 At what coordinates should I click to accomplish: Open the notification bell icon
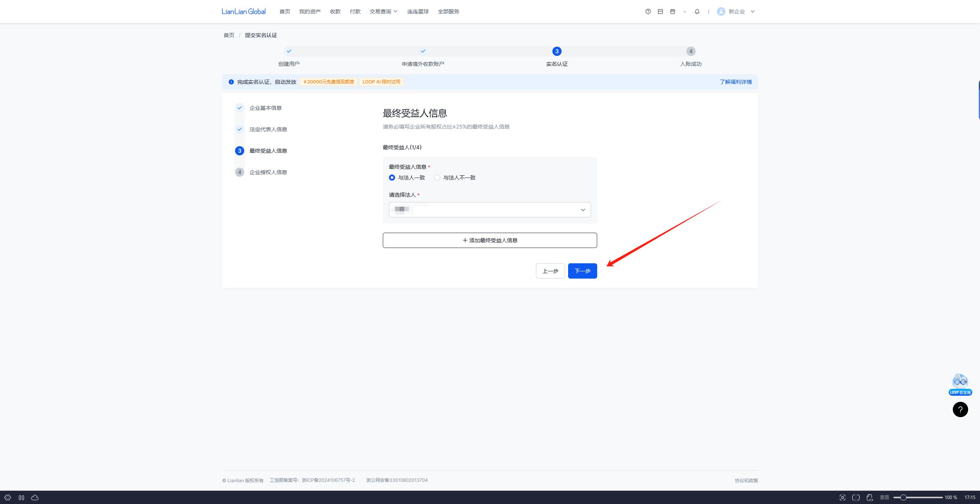[697, 11]
